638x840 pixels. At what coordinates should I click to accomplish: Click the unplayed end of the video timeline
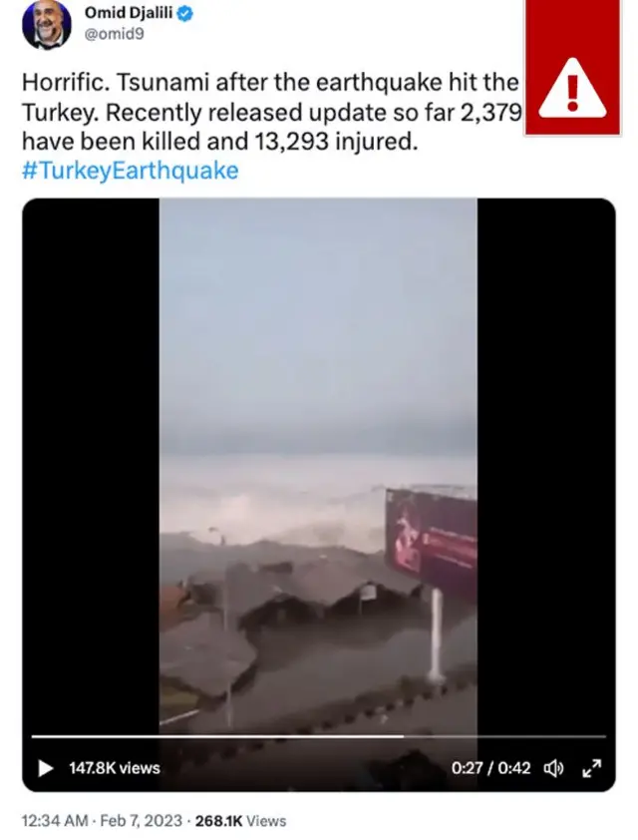tap(504, 736)
